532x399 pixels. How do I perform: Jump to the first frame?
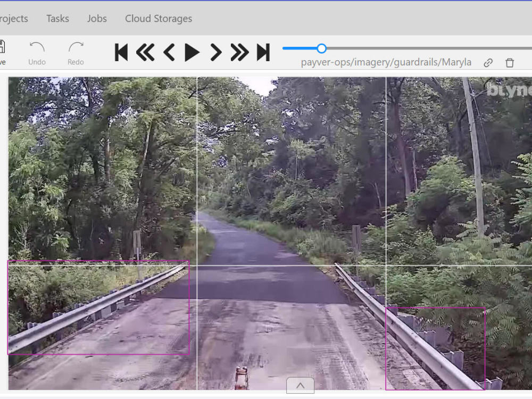pos(121,52)
